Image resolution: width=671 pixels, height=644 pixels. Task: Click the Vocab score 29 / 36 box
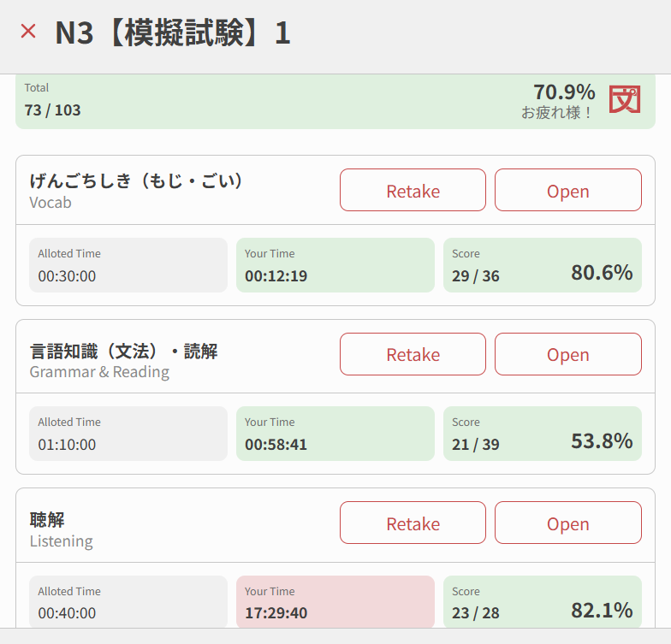(x=542, y=265)
